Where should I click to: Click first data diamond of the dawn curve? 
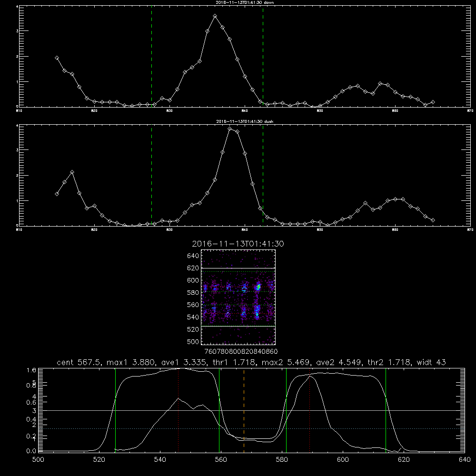57,58
